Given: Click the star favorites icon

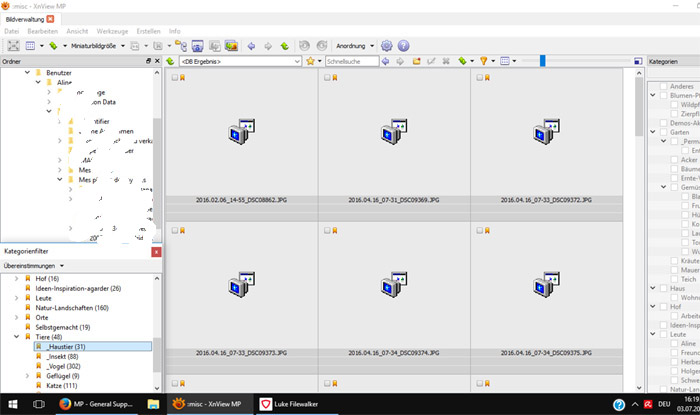Looking at the screenshot, I should pyautogui.click(x=311, y=61).
